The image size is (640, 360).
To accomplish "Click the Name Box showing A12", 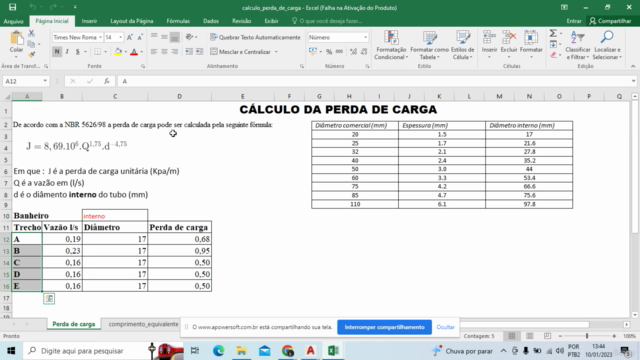I will pyautogui.click(x=25, y=81).
